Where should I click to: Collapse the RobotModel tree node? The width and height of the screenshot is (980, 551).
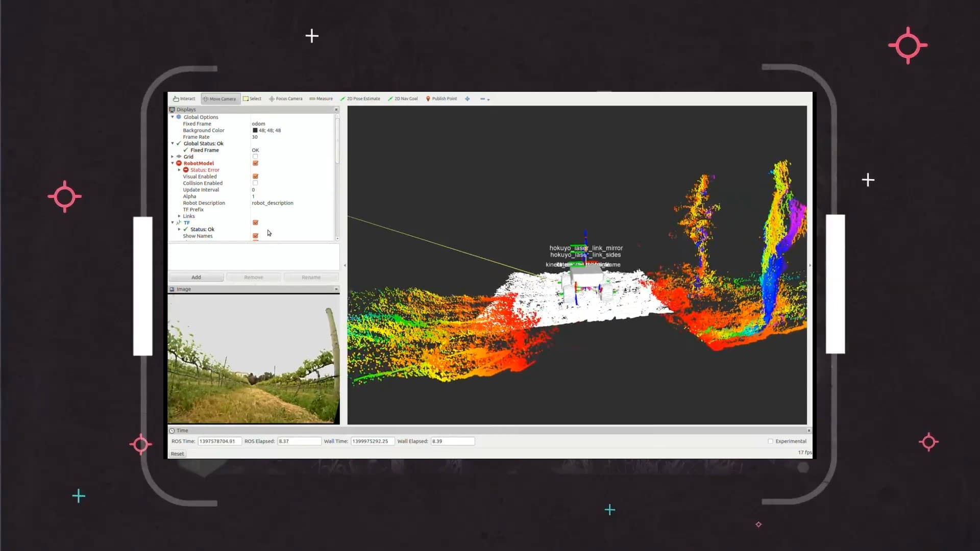pyautogui.click(x=173, y=163)
